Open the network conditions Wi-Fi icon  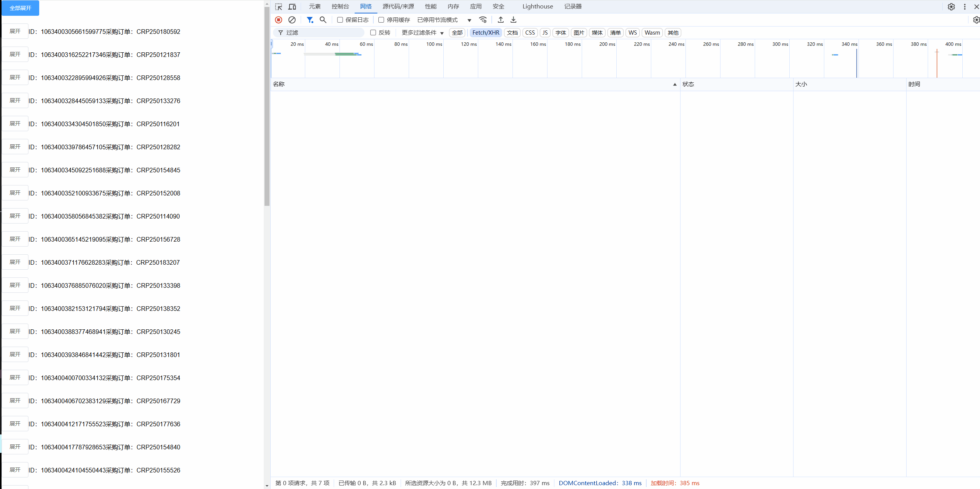483,20
